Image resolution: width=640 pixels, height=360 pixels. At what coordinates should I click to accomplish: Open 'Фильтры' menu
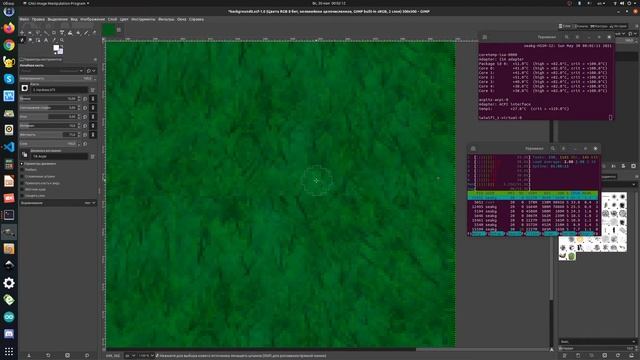pos(166,19)
